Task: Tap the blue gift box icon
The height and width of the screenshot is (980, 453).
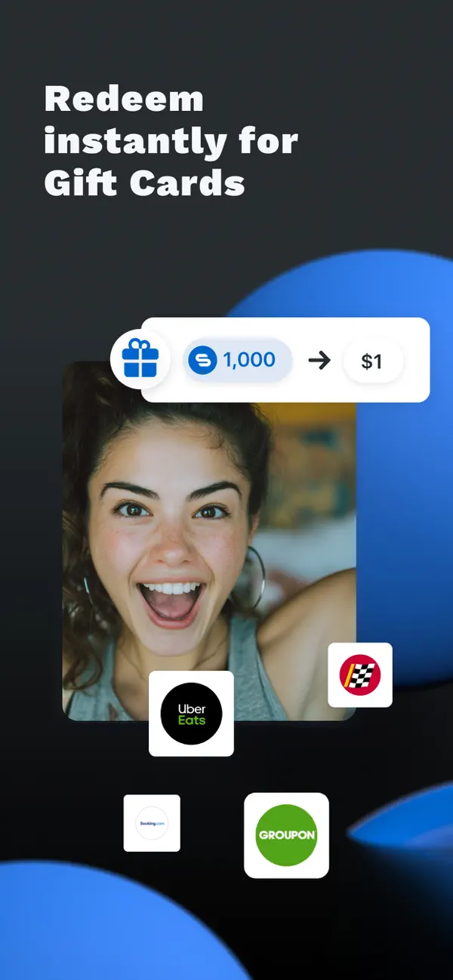Action: pyautogui.click(x=140, y=358)
